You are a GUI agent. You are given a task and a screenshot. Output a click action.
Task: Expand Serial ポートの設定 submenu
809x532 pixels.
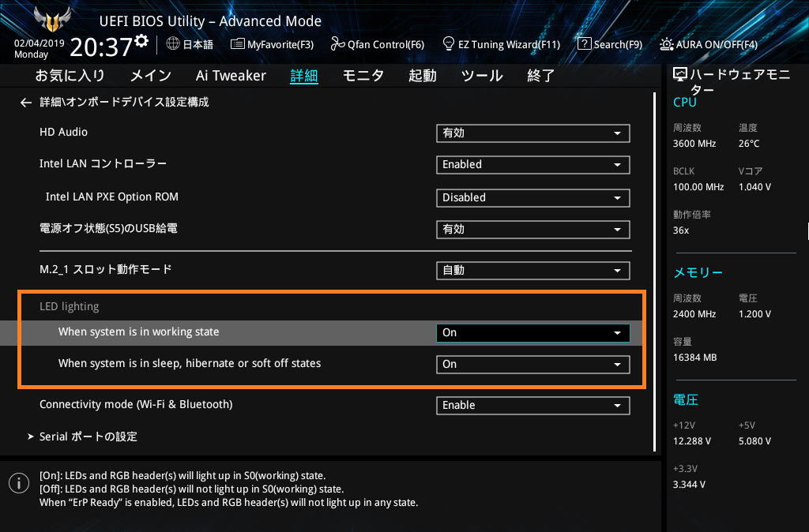point(82,436)
